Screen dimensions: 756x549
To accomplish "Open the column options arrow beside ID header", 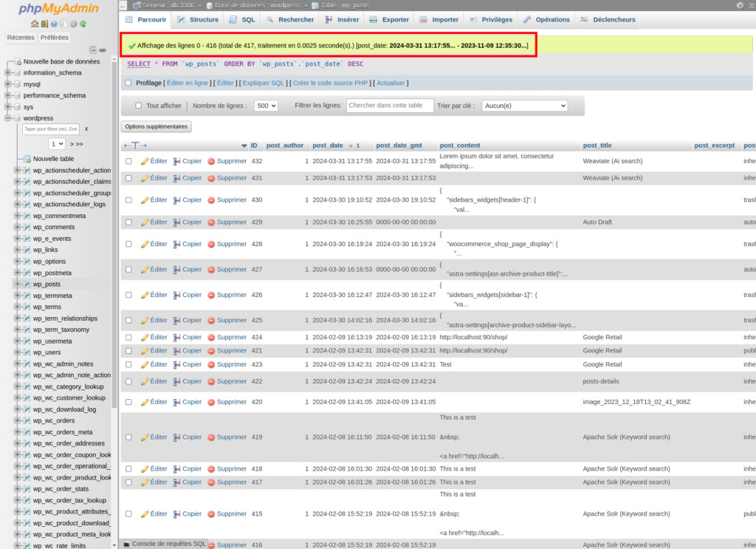I will pyautogui.click(x=244, y=146).
